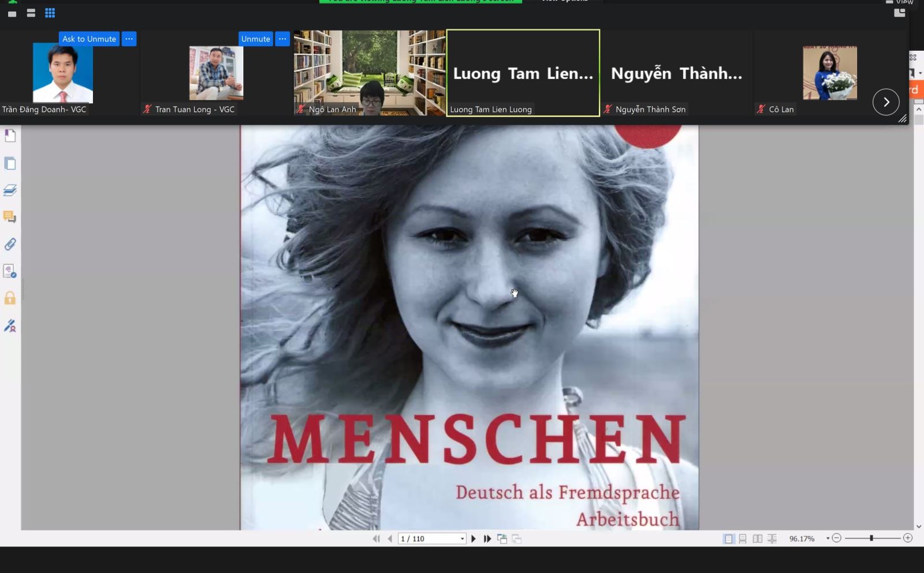924x573 pixels.
Task: Open the comments panel in sidebar
Action: 10,217
